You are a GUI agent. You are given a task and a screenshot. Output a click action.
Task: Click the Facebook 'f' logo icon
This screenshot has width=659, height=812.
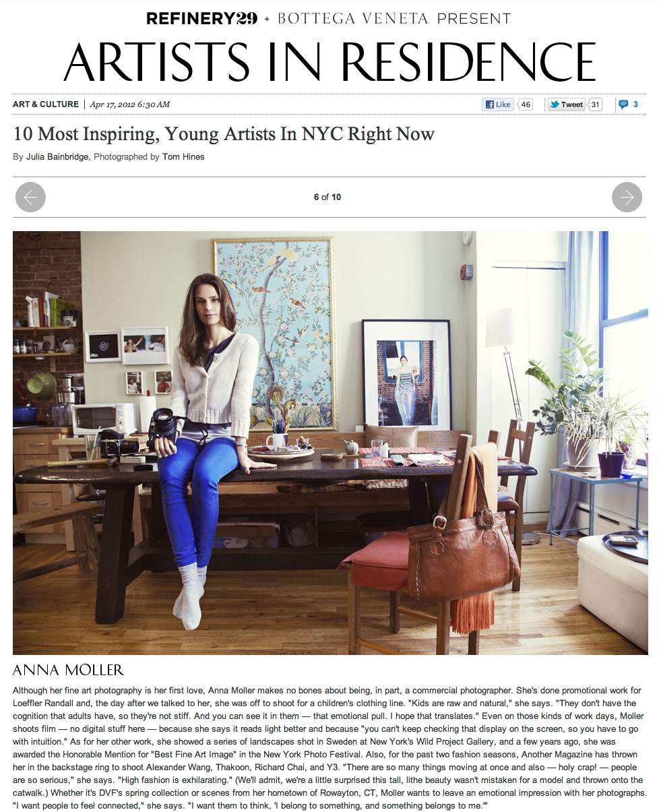click(x=489, y=104)
